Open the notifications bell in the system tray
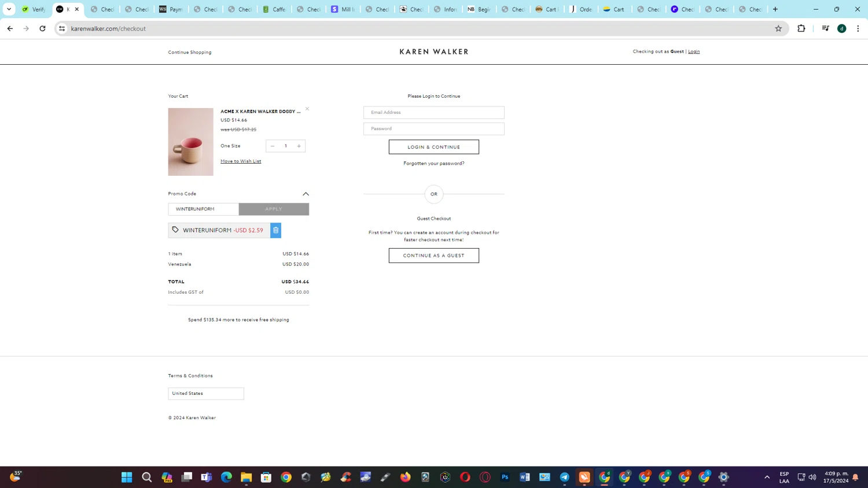The width and height of the screenshot is (868, 488). pos(855,477)
